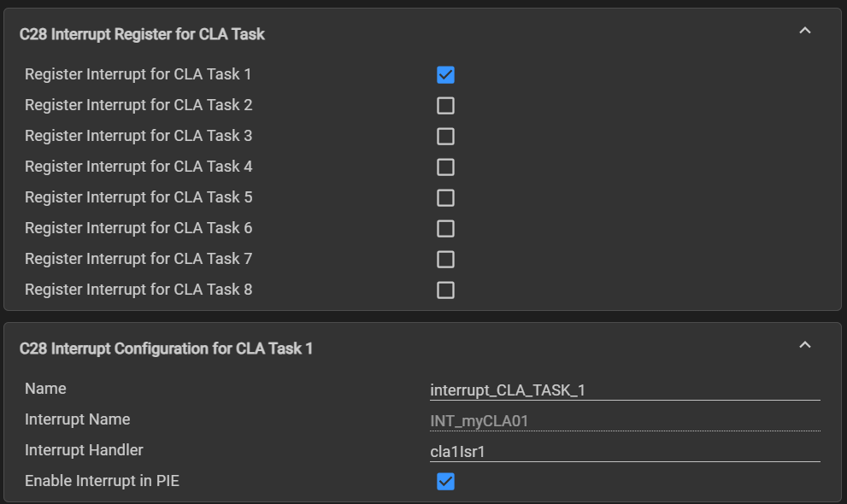Click the Interrupt Handler label text

tap(84, 450)
